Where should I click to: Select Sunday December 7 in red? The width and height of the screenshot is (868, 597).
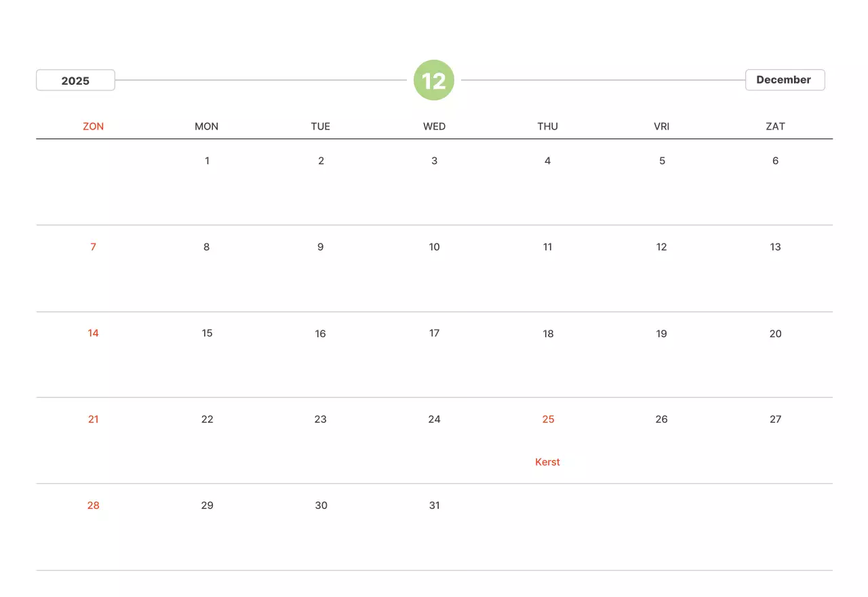click(94, 247)
